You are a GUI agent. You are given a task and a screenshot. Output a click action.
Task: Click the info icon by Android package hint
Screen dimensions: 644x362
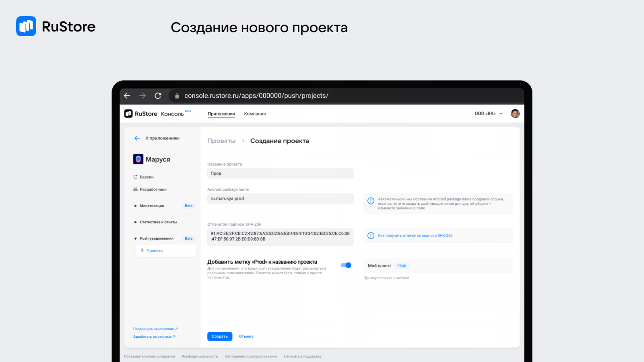(371, 201)
